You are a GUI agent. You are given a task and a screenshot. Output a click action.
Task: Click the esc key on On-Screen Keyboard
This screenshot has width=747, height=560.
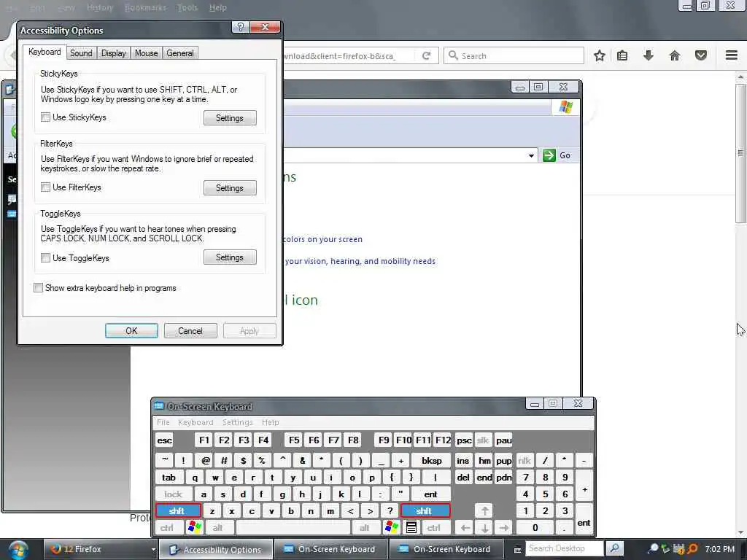click(164, 440)
